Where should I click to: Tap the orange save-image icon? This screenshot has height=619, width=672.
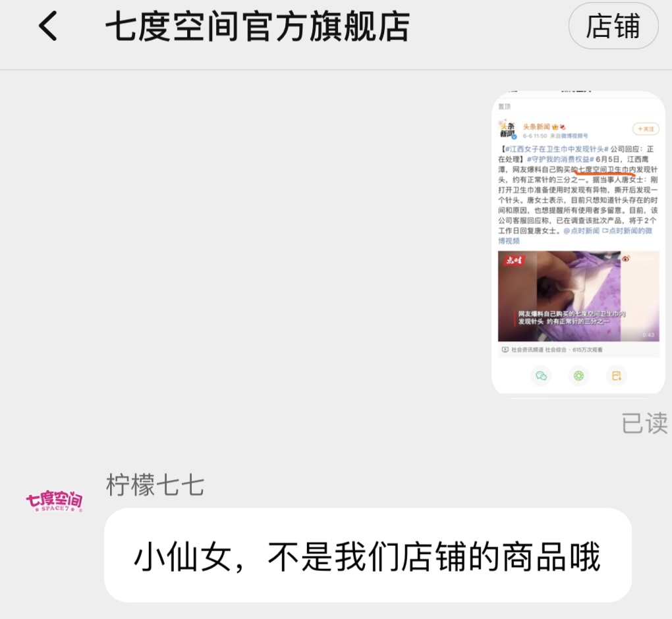pos(616,376)
